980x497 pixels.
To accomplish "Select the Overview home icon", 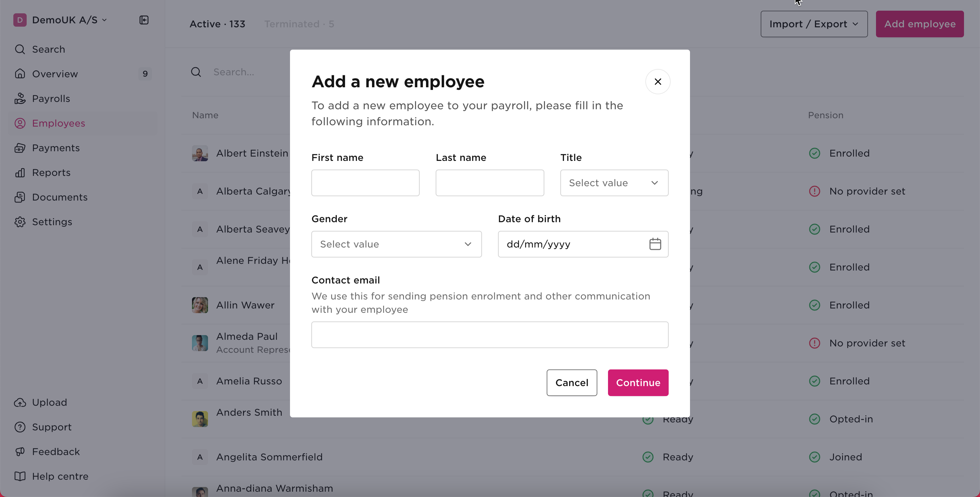I will coord(20,74).
